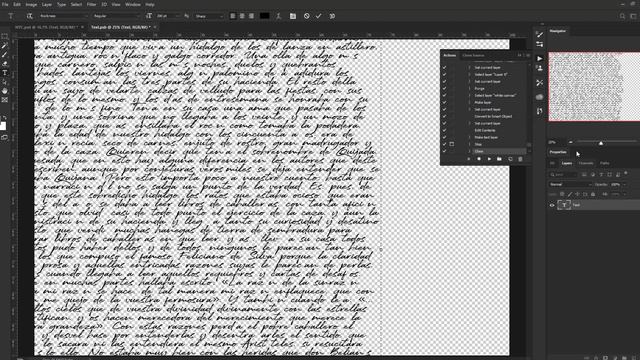Open the font family dropdown
Image resolution: width=640 pixels, height=360 pixels.
coord(63,16)
